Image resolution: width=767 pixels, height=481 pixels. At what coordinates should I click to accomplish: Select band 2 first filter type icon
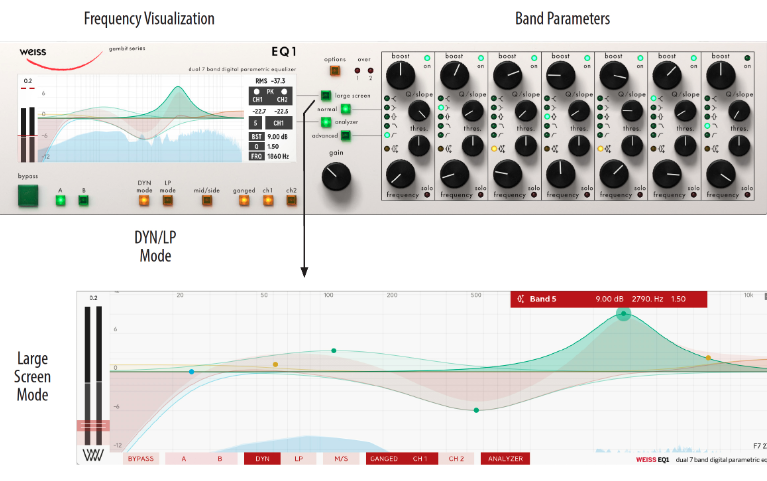[x=441, y=98]
